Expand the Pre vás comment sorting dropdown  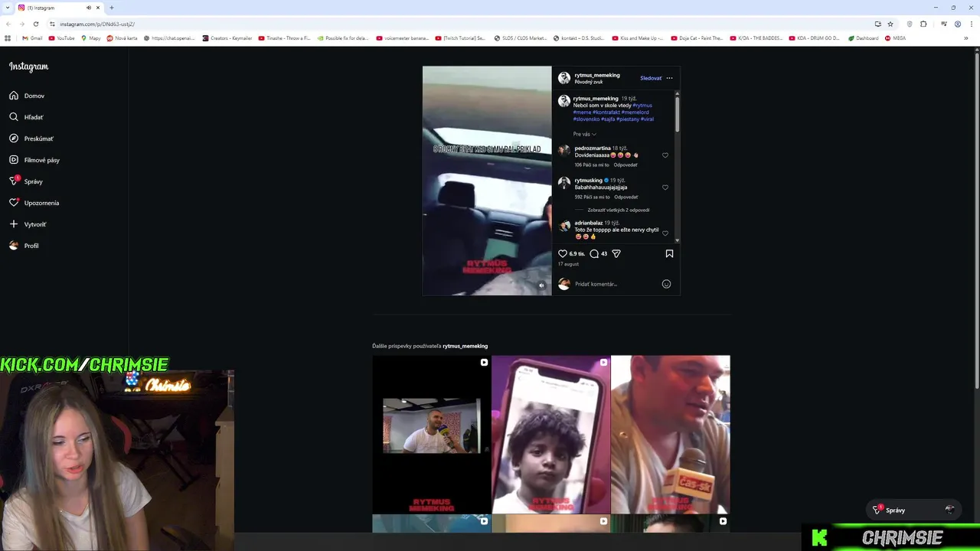[585, 134]
